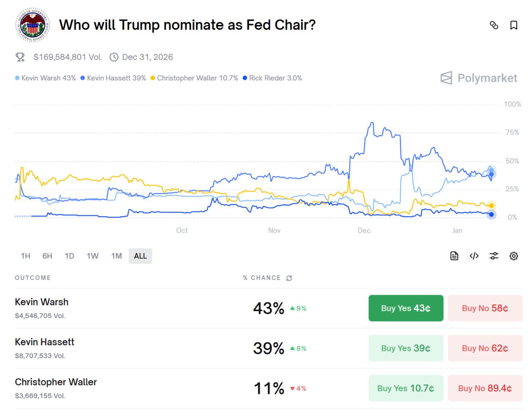Screen dimensions: 532x411
Task: Expand the Kevin Warsh outcome row
Action: (42, 302)
